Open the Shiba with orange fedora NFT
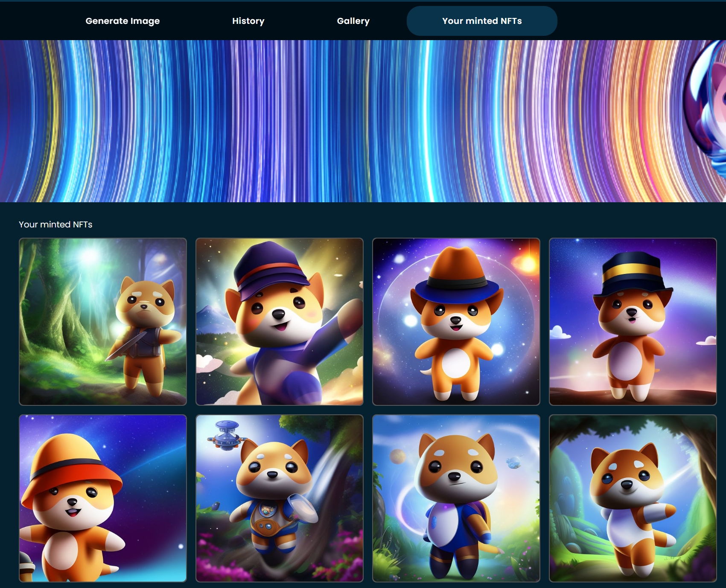726x588 pixels. 456,321
